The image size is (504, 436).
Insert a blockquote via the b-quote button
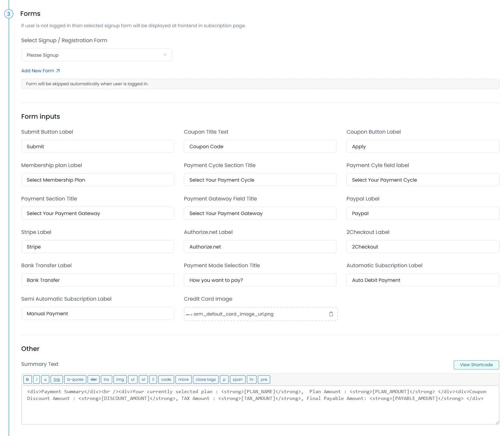[75, 379]
